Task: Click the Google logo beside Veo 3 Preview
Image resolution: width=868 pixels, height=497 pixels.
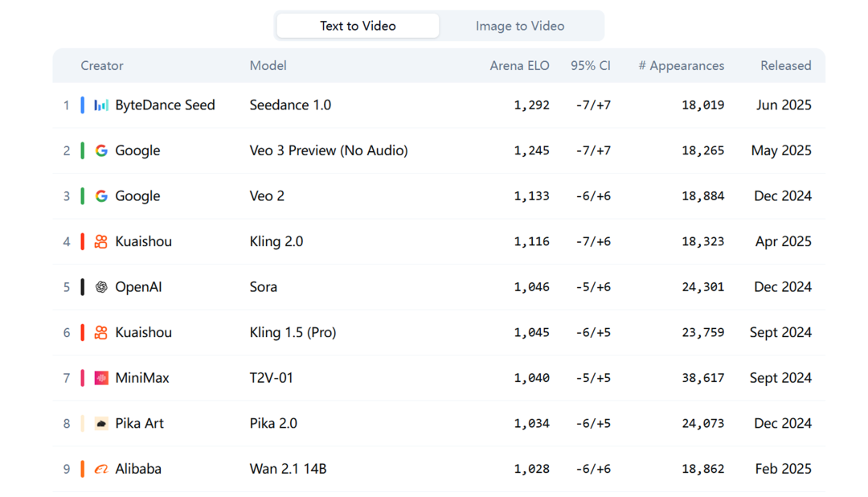Action: [x=101, y=150]
